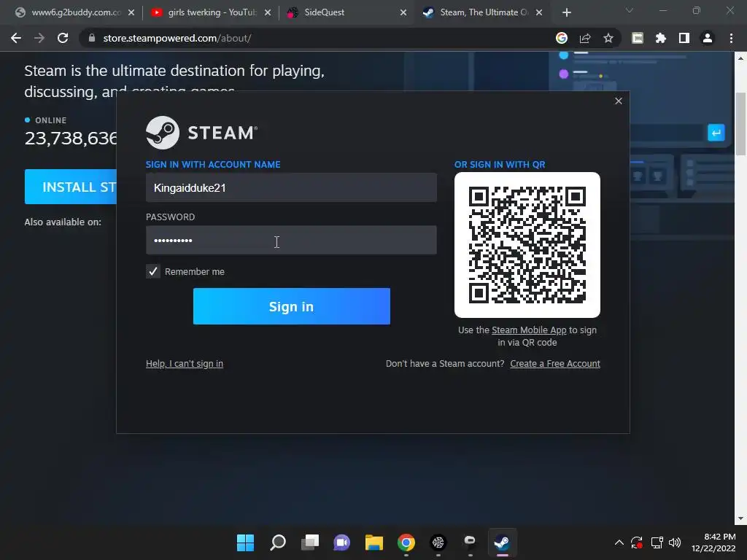Viewport: 747px width, 560px height.
Task: Click the browser forward arrow
Action: pyautogui.click(x=39, y=38)
